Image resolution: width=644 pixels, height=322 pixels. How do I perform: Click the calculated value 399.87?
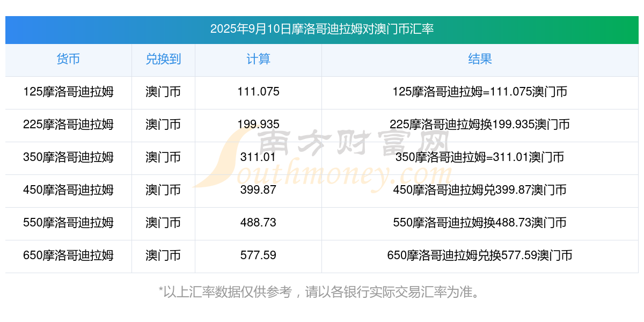pos(258,190)
